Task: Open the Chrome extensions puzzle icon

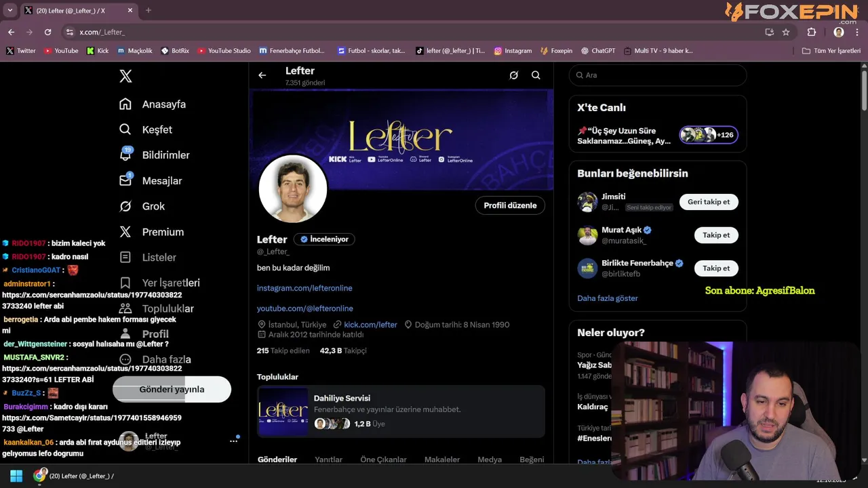Action: 812,32
